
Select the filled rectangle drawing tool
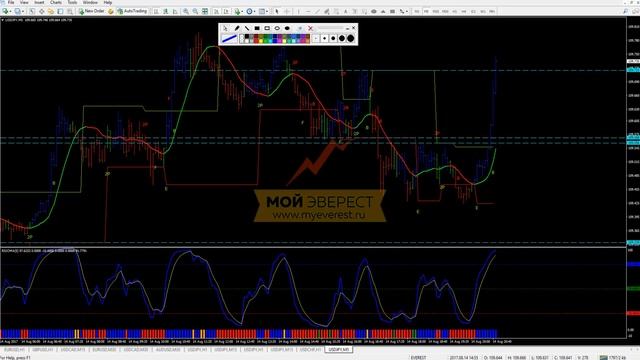tap(257, 28)
